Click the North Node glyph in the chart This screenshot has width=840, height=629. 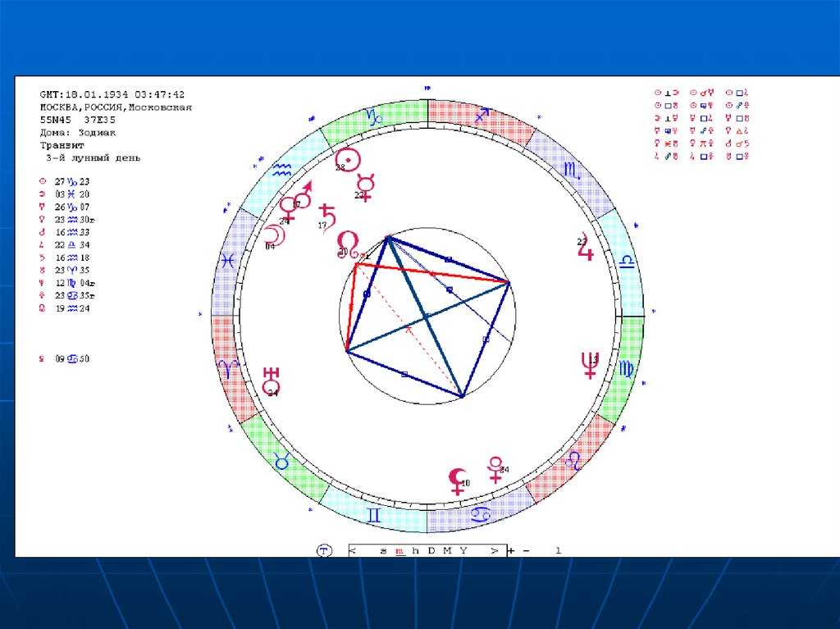(x=348, y=245)
